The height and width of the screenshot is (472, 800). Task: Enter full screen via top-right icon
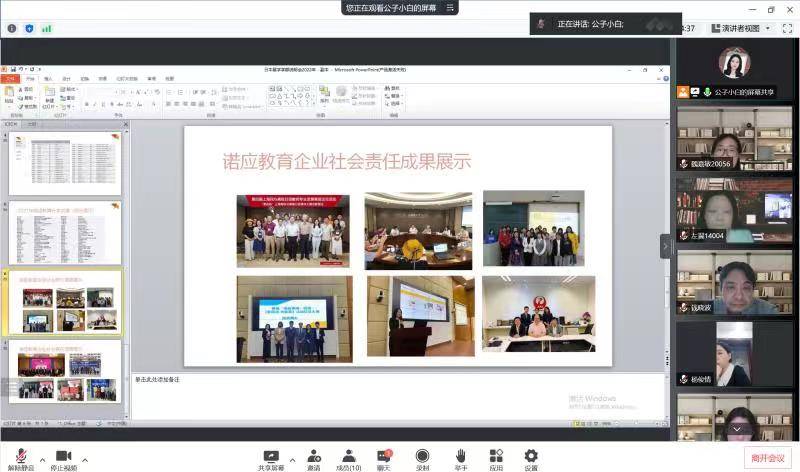[x=786, y=29]
